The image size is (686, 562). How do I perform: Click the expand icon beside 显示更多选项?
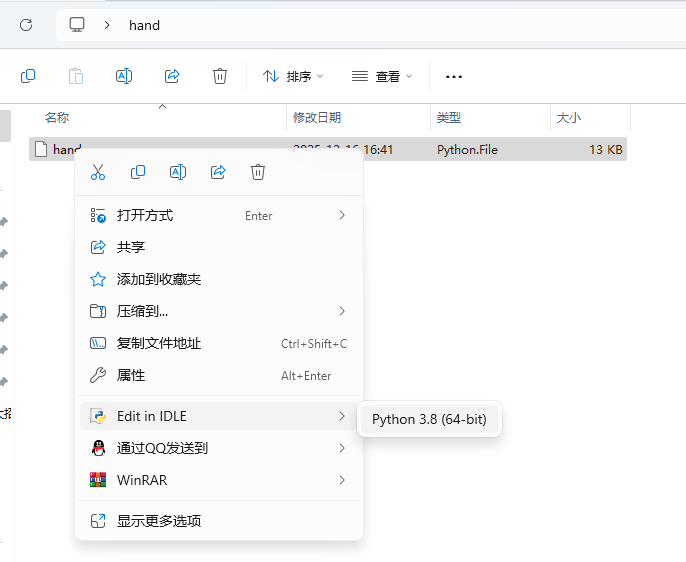[98, 521]
